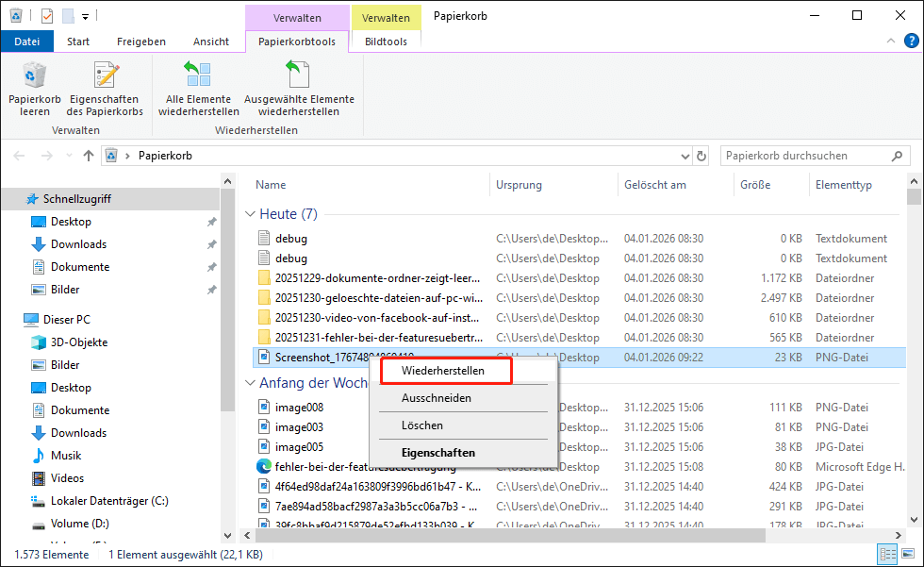Click the Papierkorb leeren icon

(34, 76)
